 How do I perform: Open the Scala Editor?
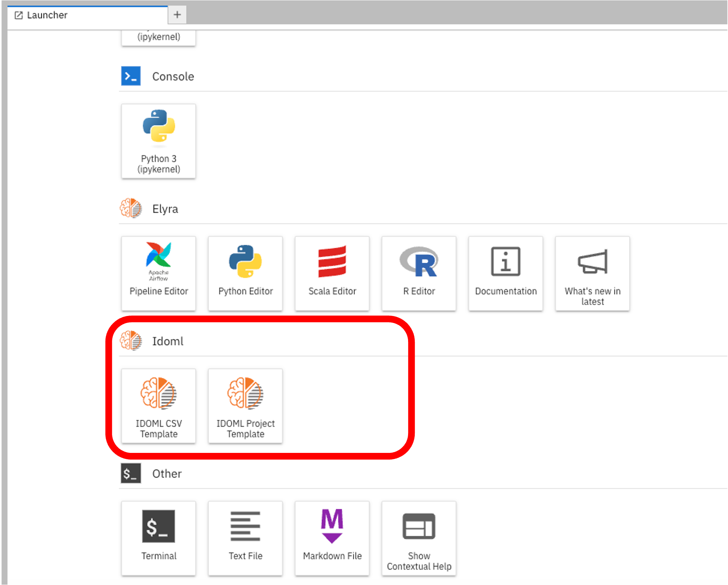click(332, 274)
